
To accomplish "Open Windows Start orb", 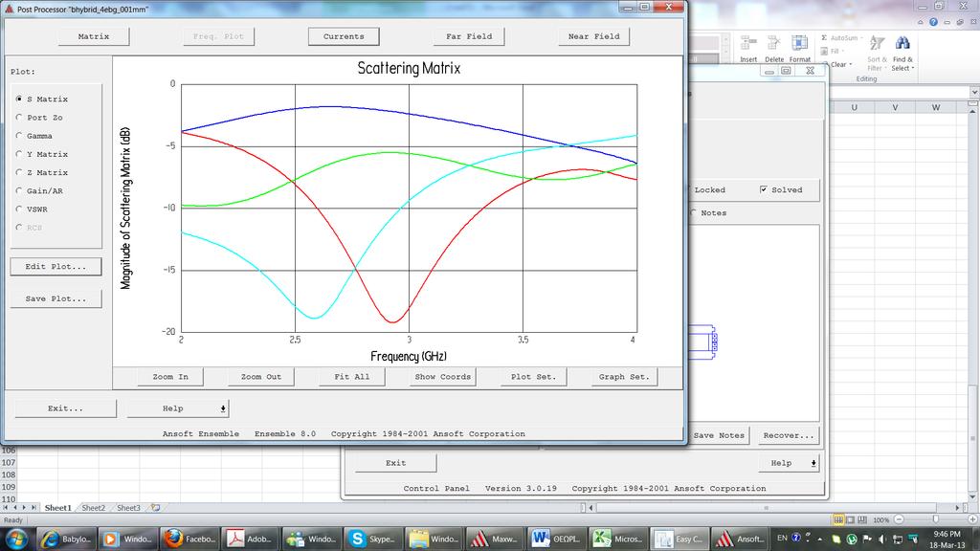I will tap(17, 538).
